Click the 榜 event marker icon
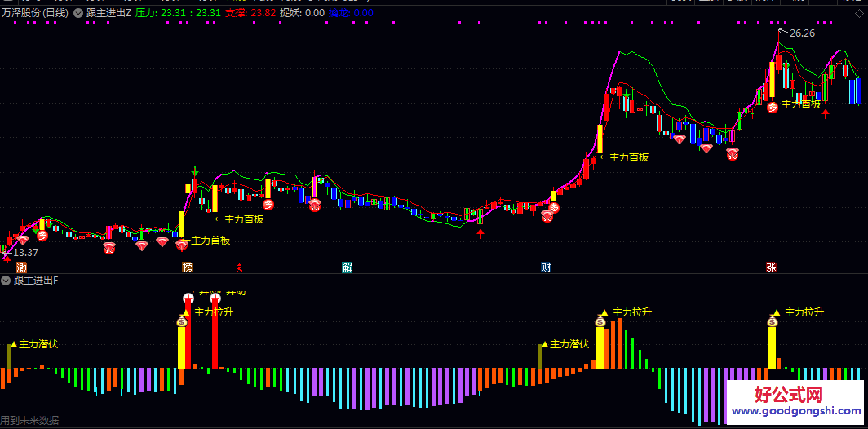Image resolution: width=868 pixels, height=429 pixels. 188,268
